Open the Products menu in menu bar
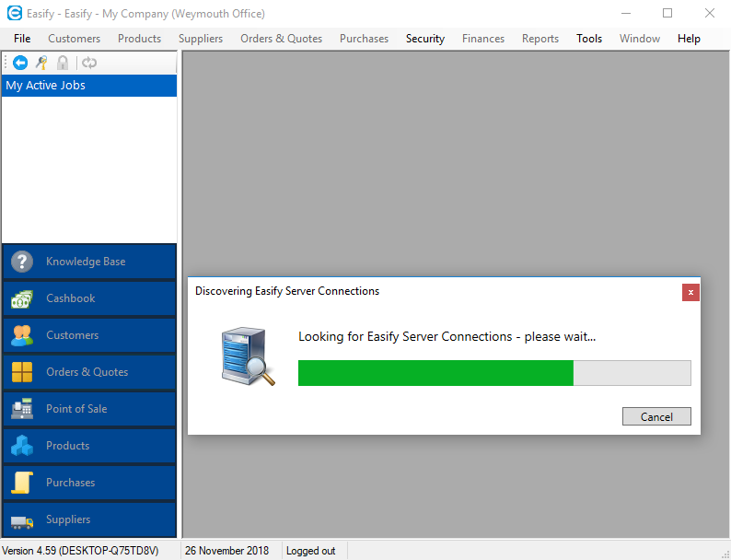731x560 pixels. click(139, 39)
